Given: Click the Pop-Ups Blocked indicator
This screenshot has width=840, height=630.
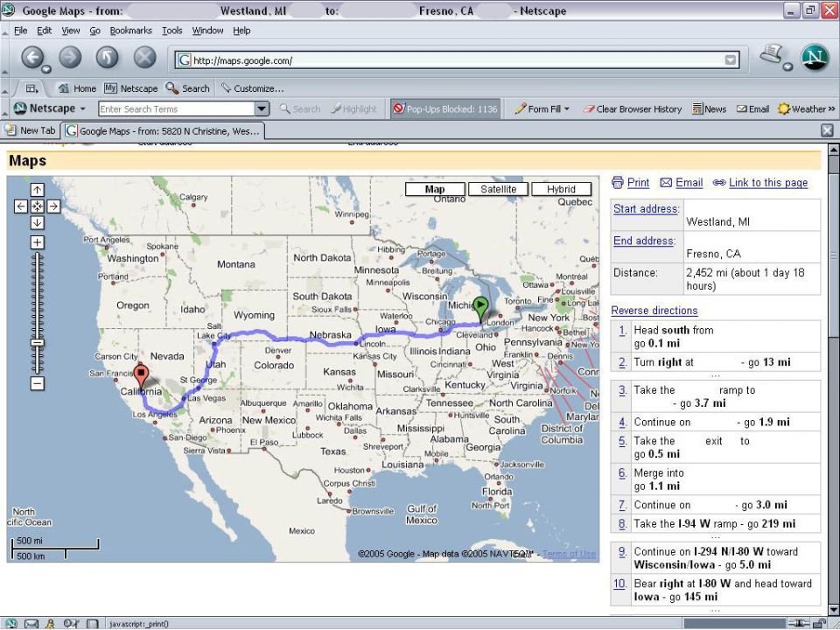Looking at the screenshot, I should click(445, 108).
